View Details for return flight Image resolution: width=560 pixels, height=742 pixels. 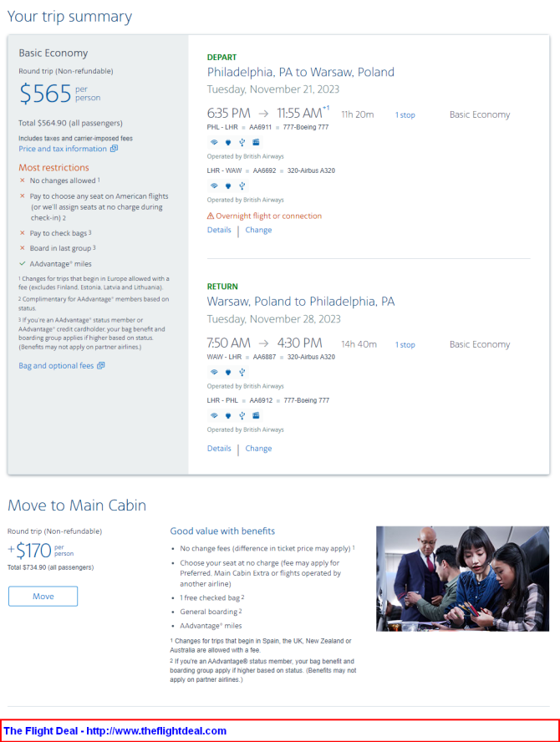(x=219, y=448)
